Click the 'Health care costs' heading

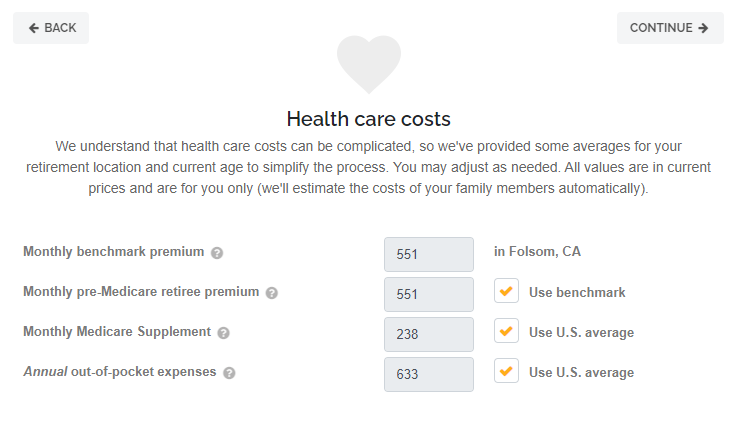click(368, 119)
